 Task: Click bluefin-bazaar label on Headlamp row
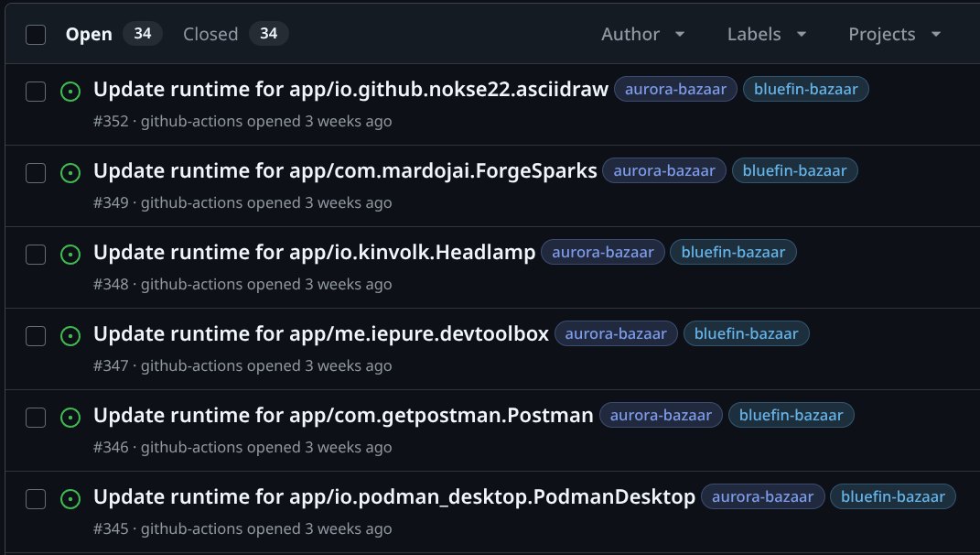pyautogui.click(x=733, y=252)
